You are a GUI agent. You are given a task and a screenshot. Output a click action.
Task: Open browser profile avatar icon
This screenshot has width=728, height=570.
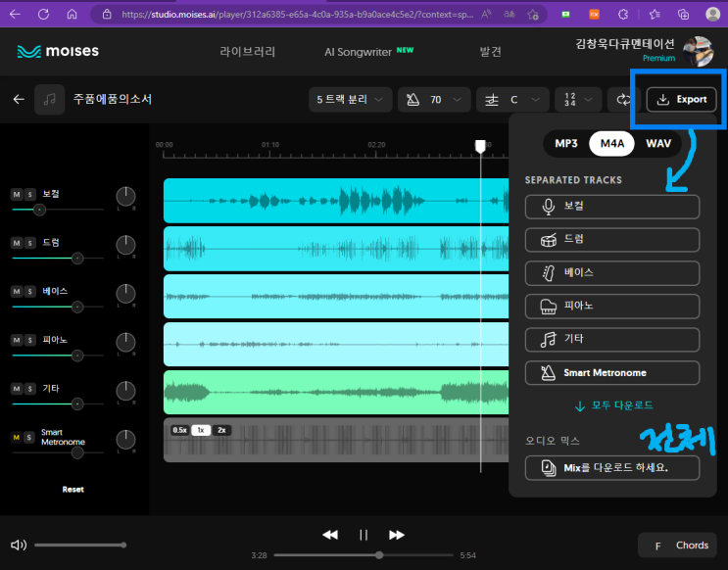coord(712,15)
